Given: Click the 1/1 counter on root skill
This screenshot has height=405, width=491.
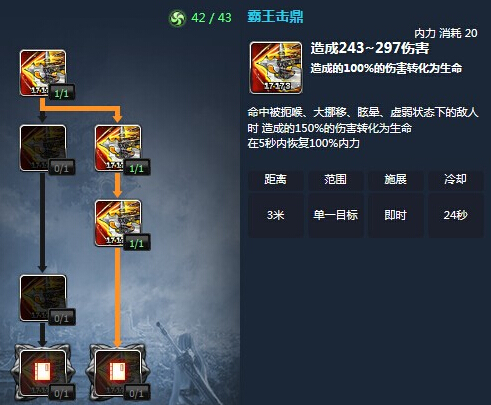Looking at the screenshot, I should pyautogui.click(x=62, y=93).
